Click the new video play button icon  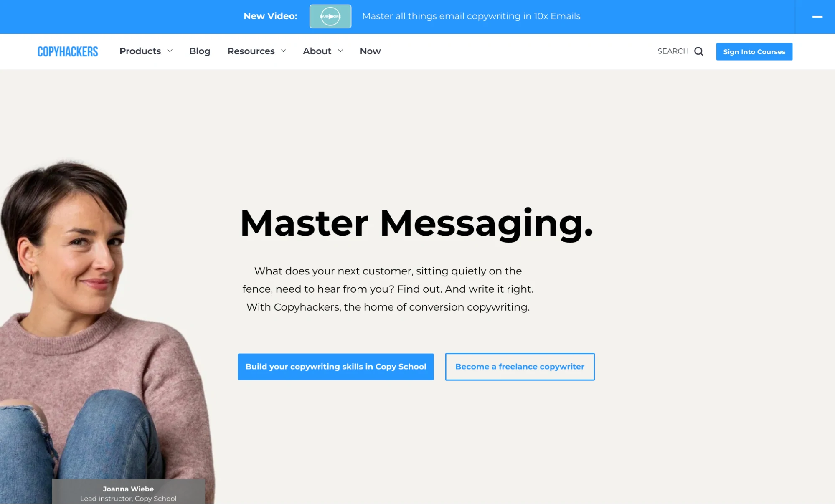tap(330, 16)
